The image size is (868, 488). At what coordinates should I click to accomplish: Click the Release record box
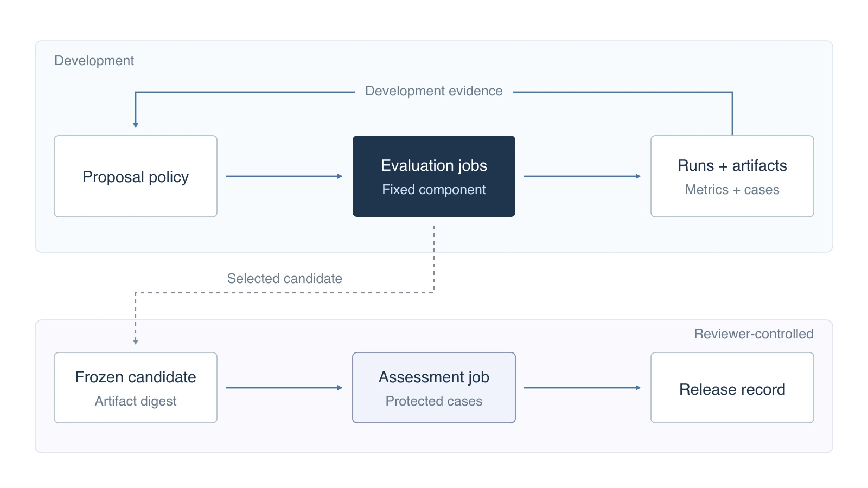click(x=732, y=388)
